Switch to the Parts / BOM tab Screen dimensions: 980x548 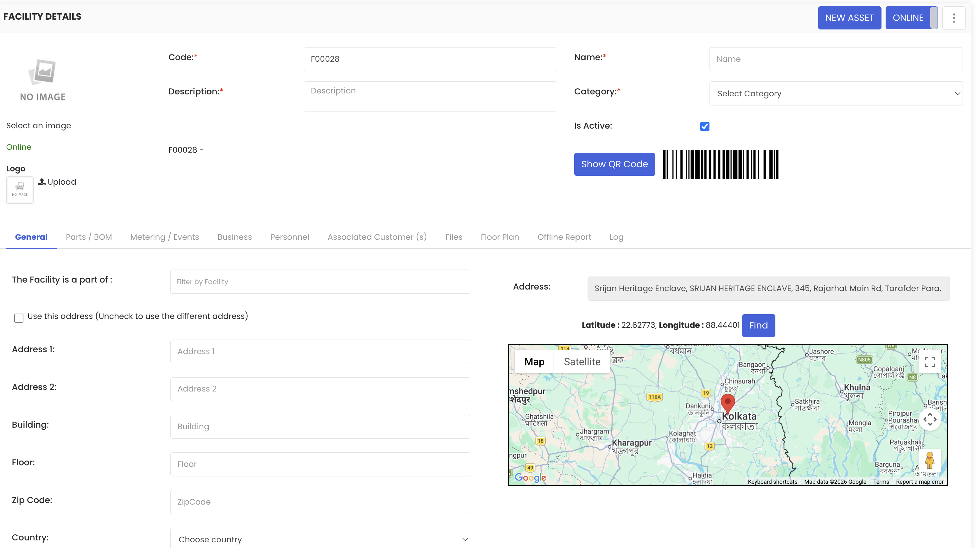[89, 237]
